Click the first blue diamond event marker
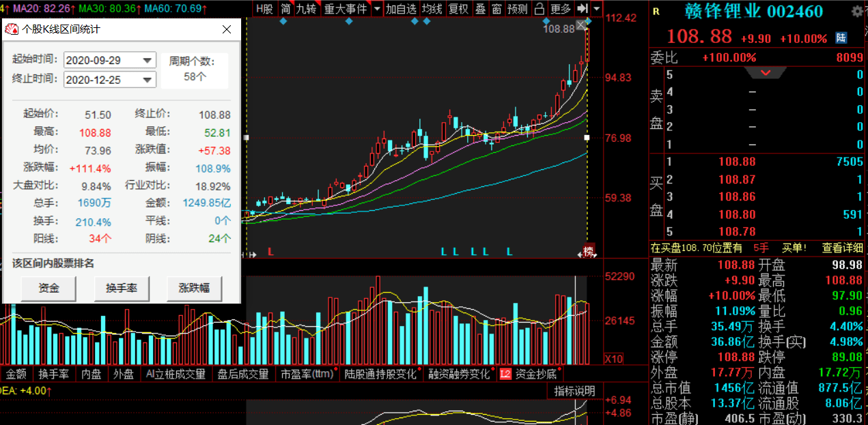The width and height of the screenshot is (868, 425). [x=283, y=22]
